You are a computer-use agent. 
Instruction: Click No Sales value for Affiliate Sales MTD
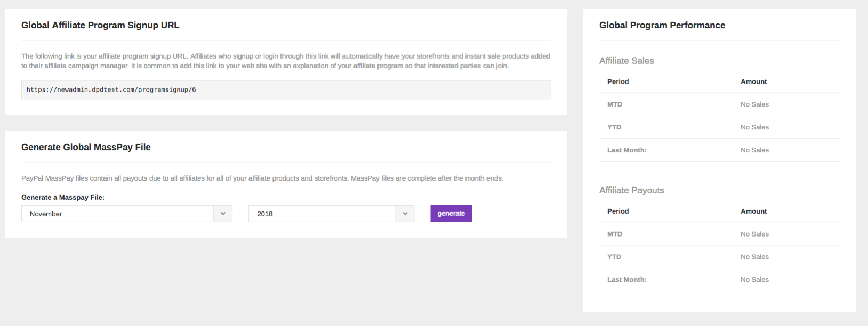(x=754, y=104)
